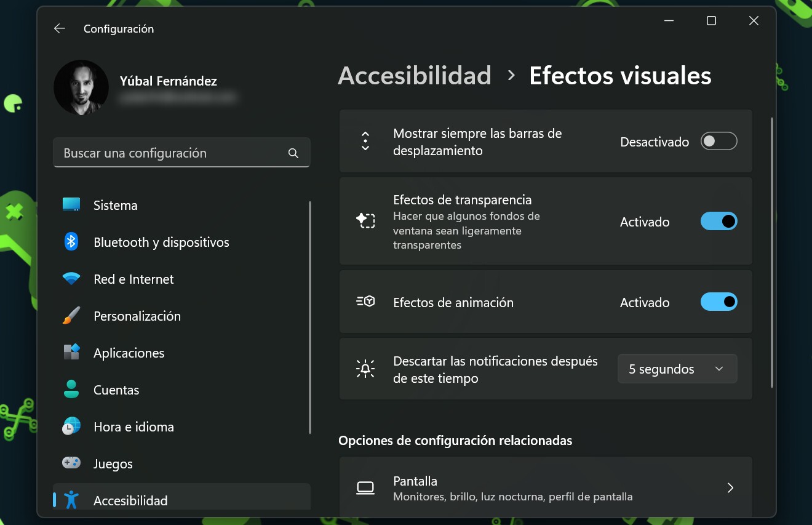
Task: Select the Accesibilidad accessibility figure icon
Action: point(71,500)
